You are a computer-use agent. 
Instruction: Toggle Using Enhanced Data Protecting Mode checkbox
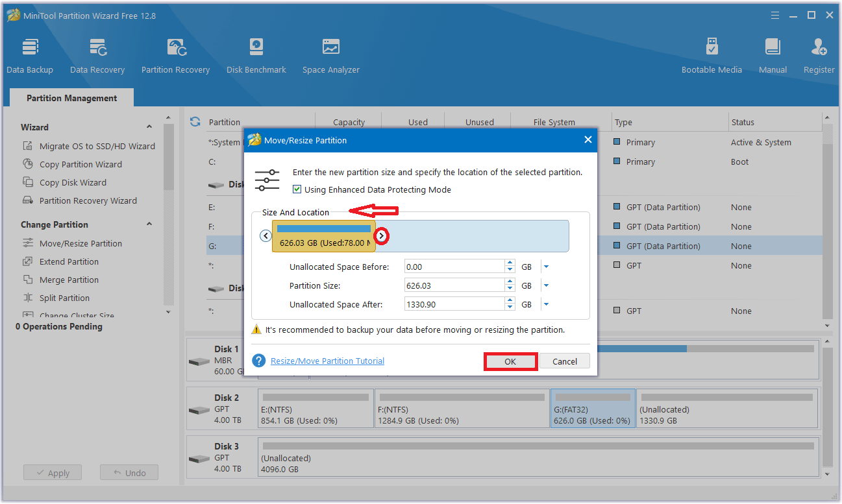click(x=297, y=189)
